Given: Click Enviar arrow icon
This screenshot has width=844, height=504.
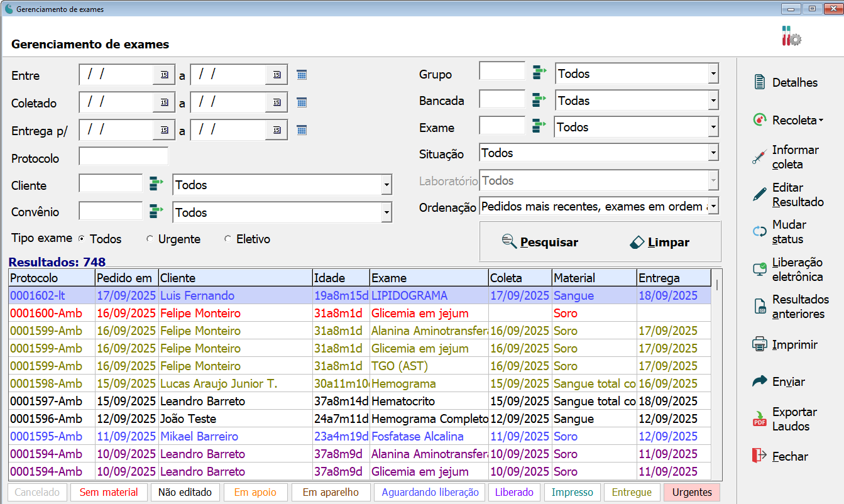Looking at the screenshot, I should coord(760,381).
